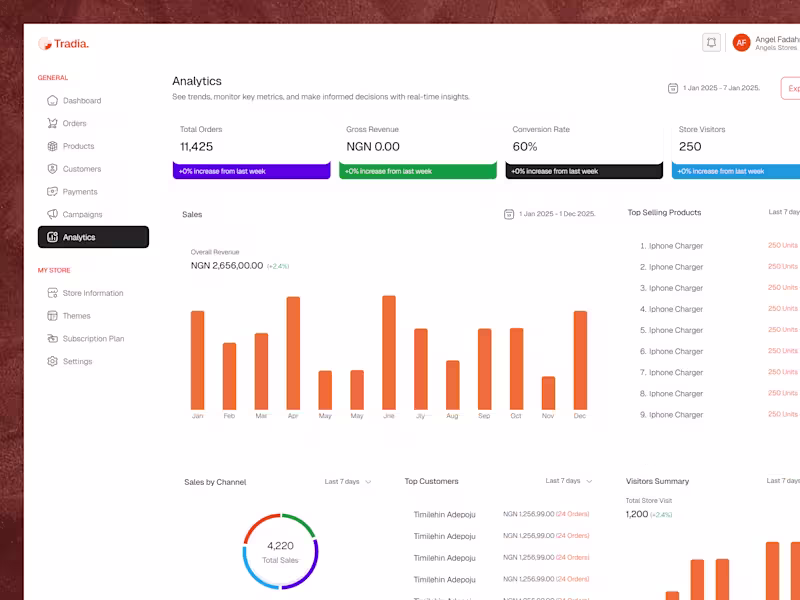
Task: Select the Orders icon in the sidebar
Action: [x=52, y=123]
